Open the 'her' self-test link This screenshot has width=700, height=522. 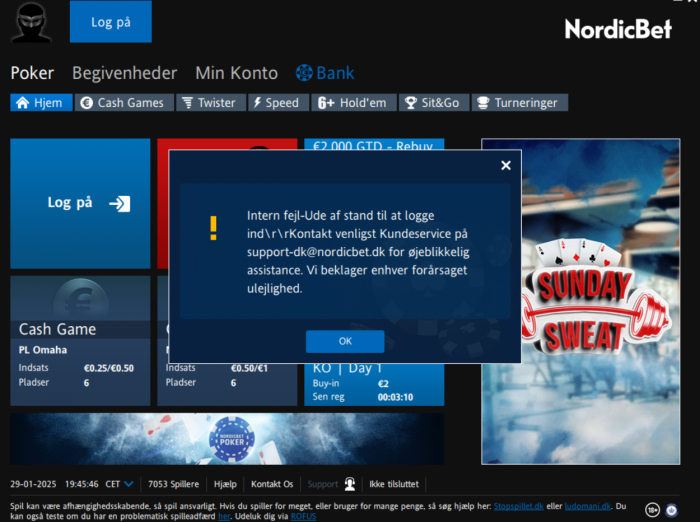click(224, 516)
